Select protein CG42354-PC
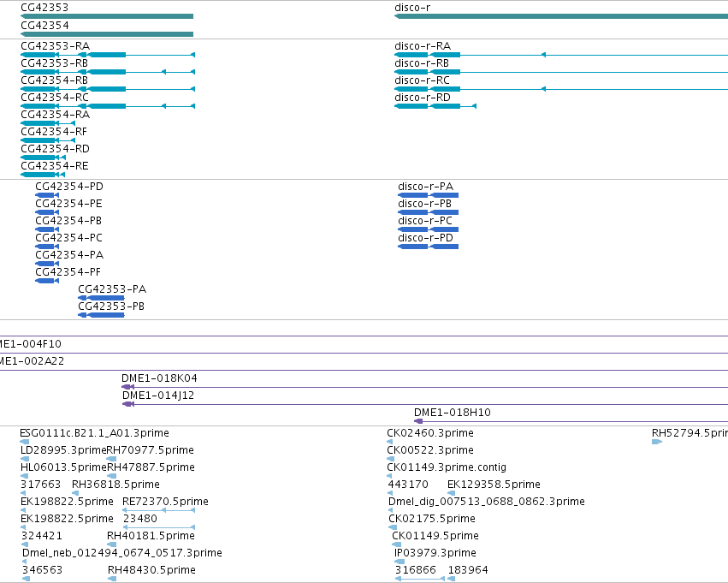 (47, 247)
